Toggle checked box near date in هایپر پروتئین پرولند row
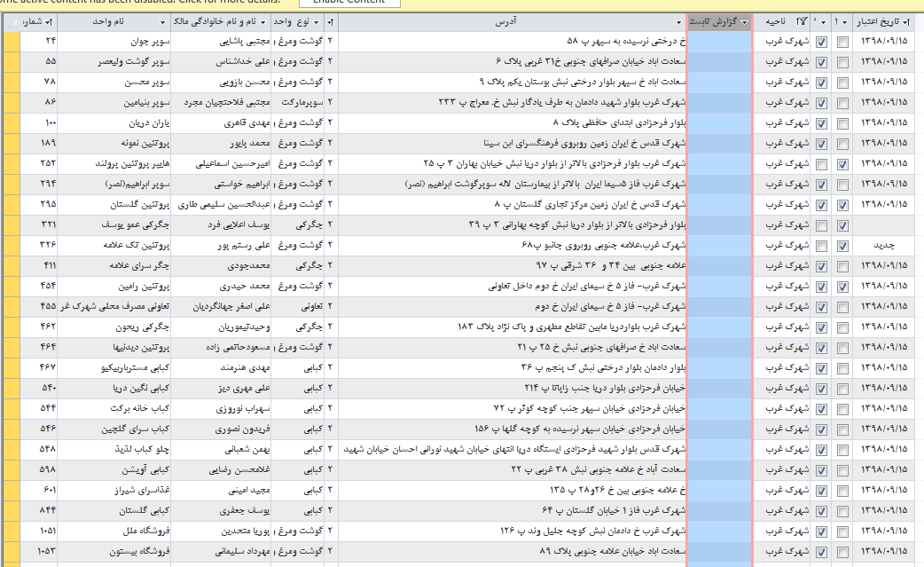Screen dimensions: 924x567 point(842,164)
